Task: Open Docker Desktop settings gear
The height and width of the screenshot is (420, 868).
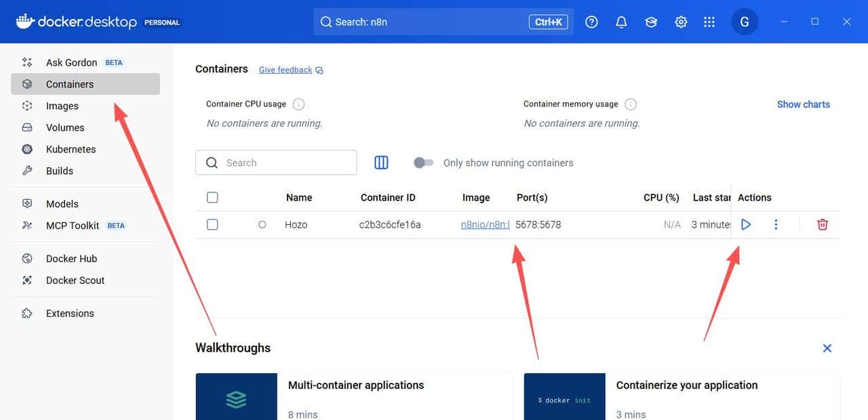Action: pos(681,22)
